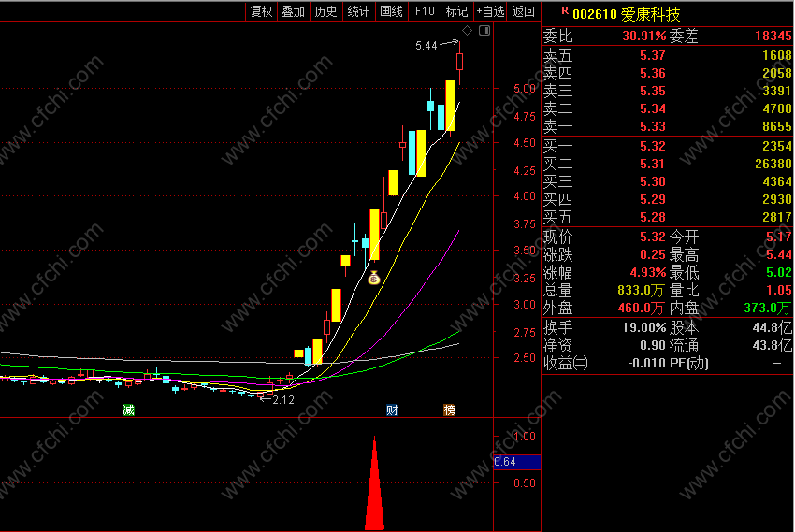Image resolution: width=795 pixels, height=532 pixels.
Task: Click the 现价 value 5.32
Action: pos(652,237)
